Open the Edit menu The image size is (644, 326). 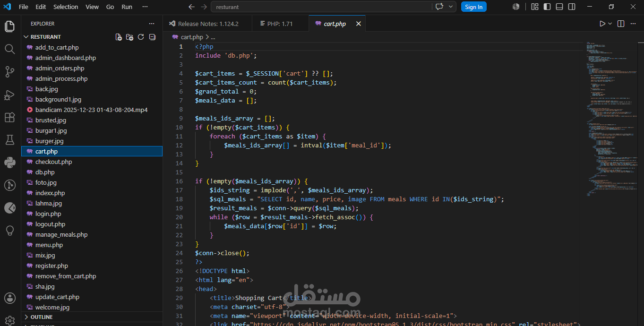coord(41,7)
